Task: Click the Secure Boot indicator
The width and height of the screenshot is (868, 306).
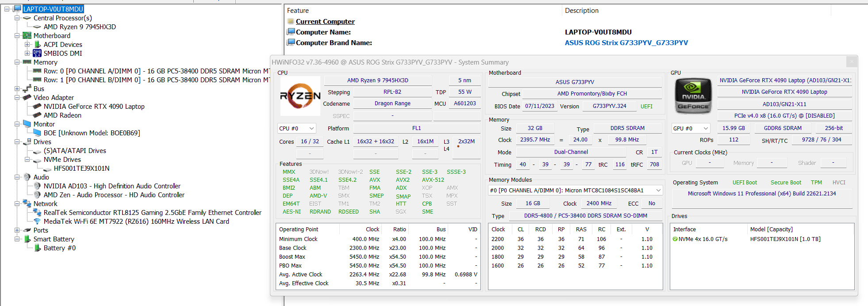Action: coord(786,182)
